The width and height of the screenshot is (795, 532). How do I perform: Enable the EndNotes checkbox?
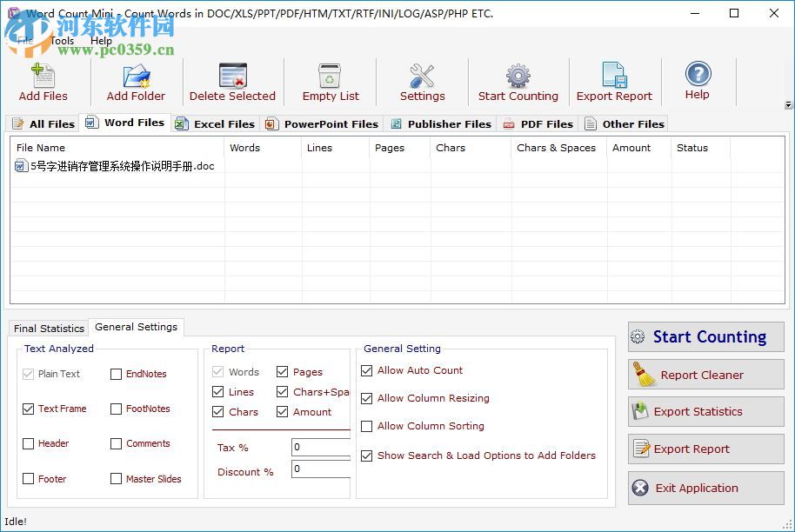(116, 374)
